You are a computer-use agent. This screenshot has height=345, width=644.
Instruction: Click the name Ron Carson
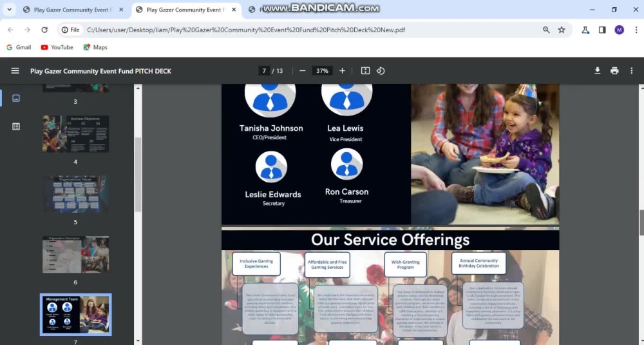347,192
